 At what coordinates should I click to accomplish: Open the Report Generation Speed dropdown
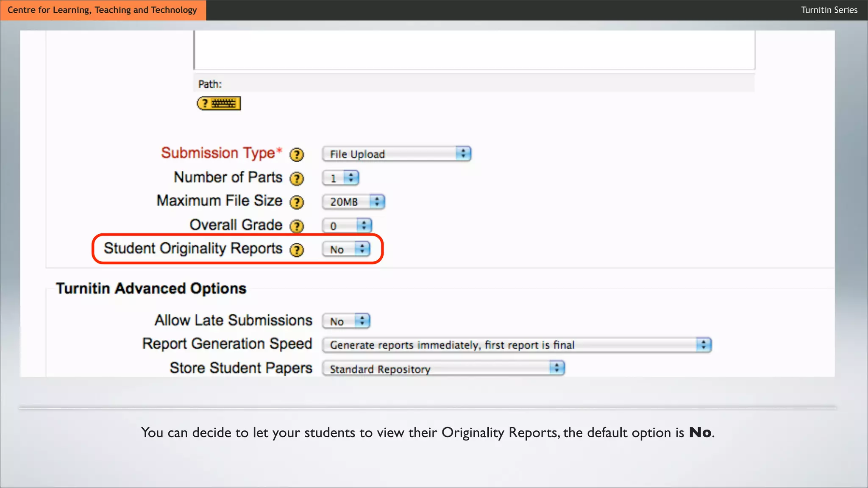pos(517,345)
